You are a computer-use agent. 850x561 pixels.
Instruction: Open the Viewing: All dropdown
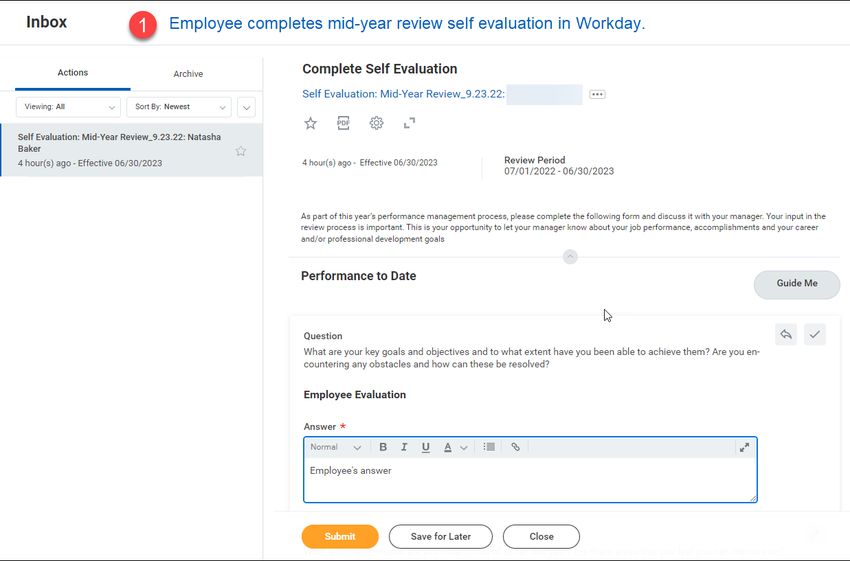(x=68, y=107)
